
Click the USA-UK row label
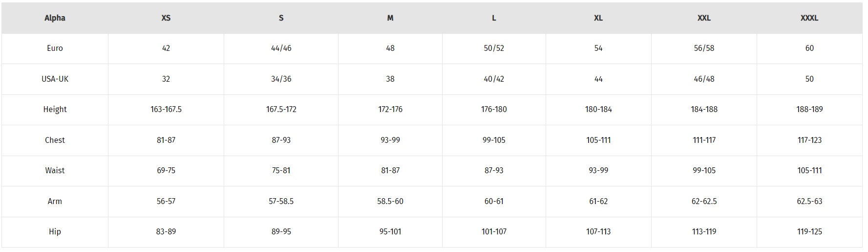coord(55,79)
